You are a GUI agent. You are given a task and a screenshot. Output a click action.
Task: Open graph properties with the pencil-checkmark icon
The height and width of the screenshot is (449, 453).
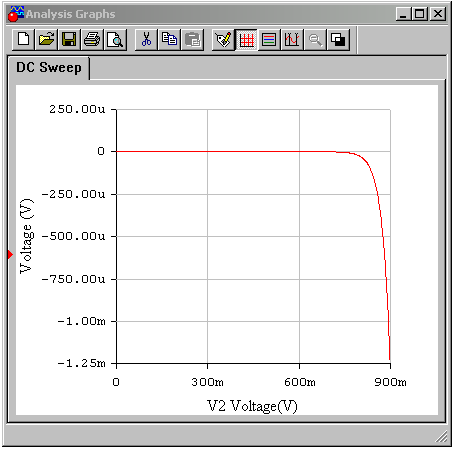[223, 40]
